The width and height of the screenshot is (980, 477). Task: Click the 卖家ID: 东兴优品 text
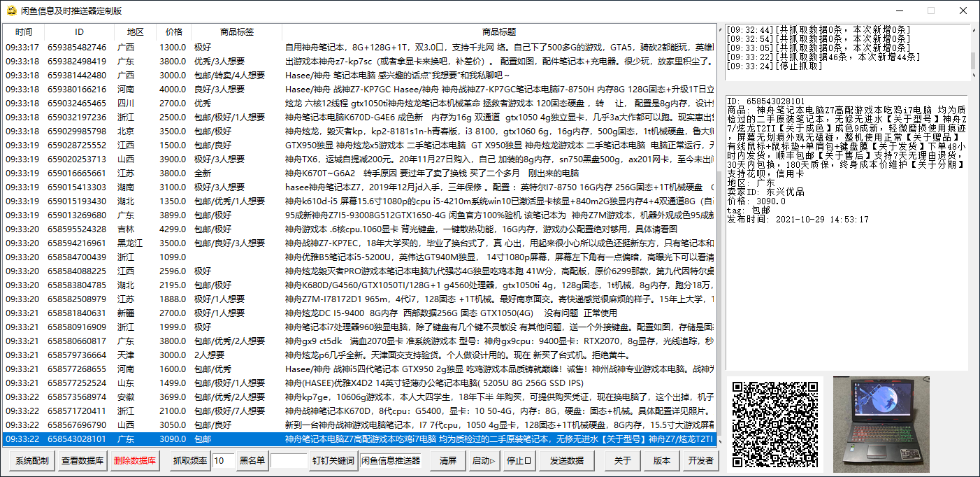pyautogui.click(x=766, y=192)
